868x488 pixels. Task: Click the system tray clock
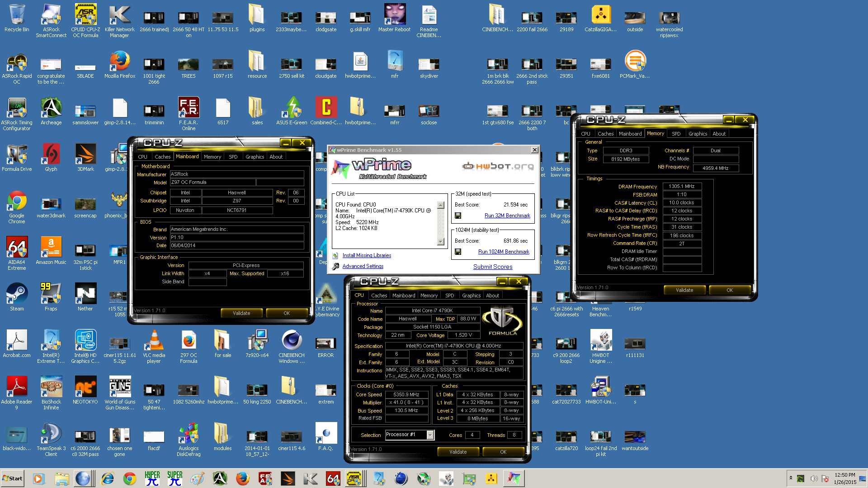click(845, 479)
